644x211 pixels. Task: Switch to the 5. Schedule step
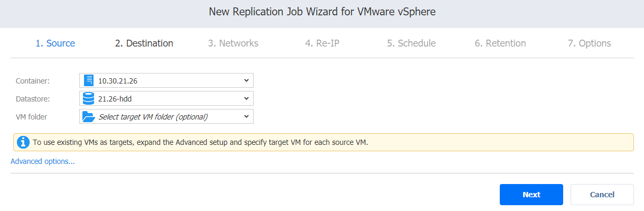[x=411, y=43]
